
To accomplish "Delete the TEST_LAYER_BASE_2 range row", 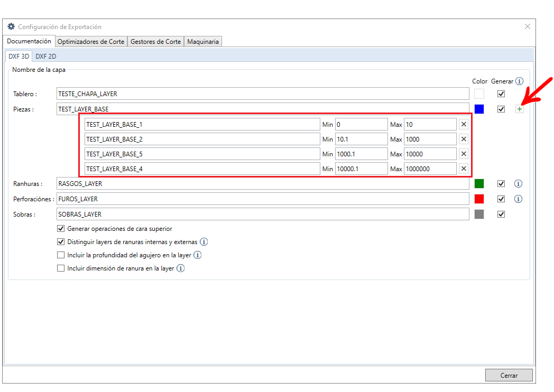I will pos(463,139).
